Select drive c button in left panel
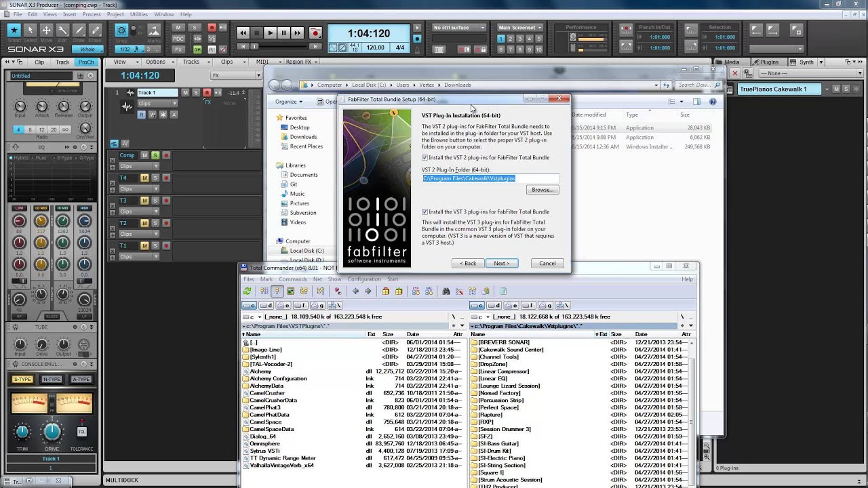This screenshot has width=868, height=488. (250, 306)
